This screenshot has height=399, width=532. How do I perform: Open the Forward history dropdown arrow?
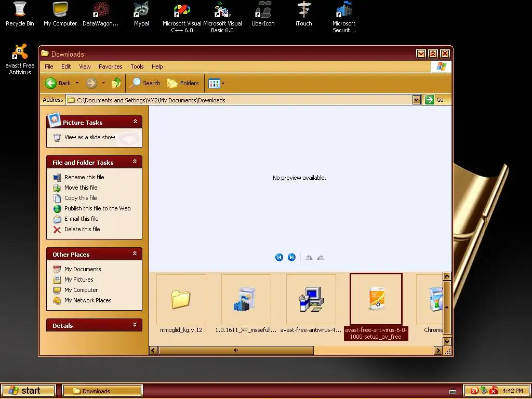pos(103,83)
